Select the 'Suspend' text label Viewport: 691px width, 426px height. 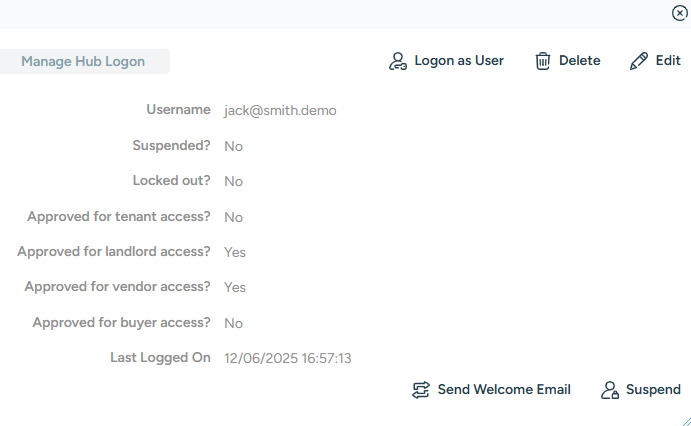653,390
